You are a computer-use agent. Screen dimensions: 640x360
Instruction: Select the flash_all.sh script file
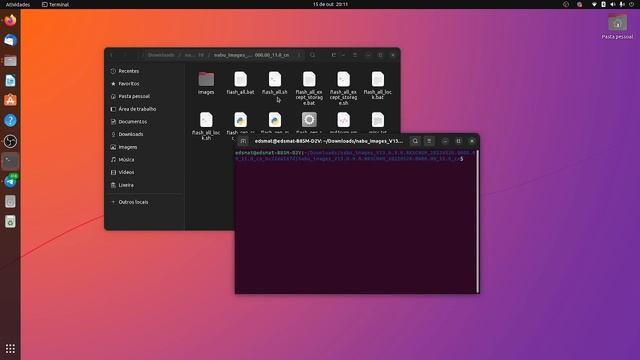[275, 83]
